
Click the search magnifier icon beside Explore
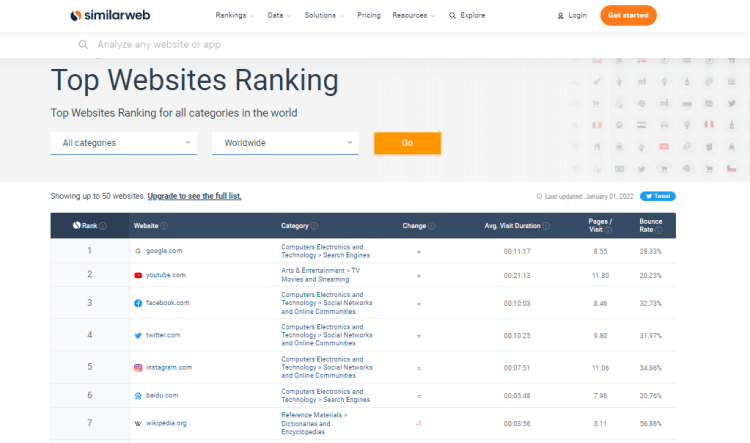(452, 16)
